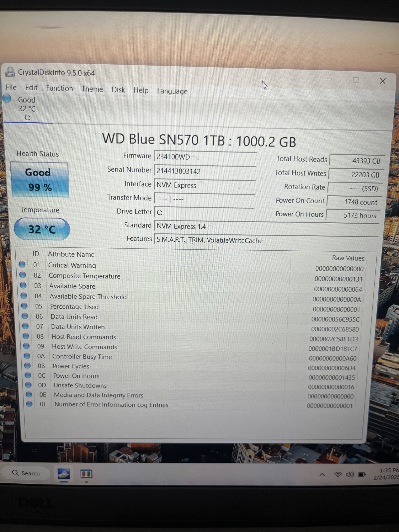The height and width of the screenshot is (532, 399).
Task: Click the Drive Letter field C:
Action: [204, 212]
